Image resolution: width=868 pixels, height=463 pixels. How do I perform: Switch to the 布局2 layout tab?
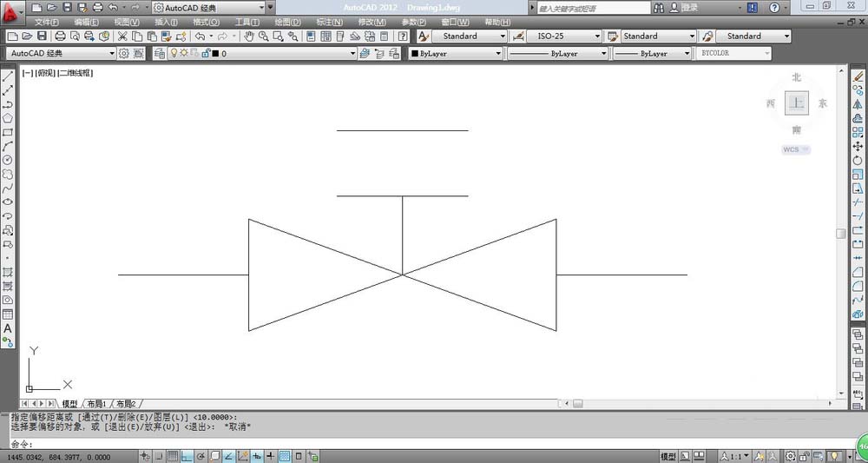126,404
